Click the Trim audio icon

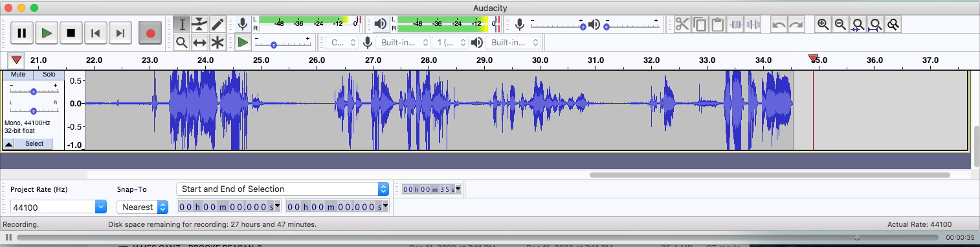(735, 25)
